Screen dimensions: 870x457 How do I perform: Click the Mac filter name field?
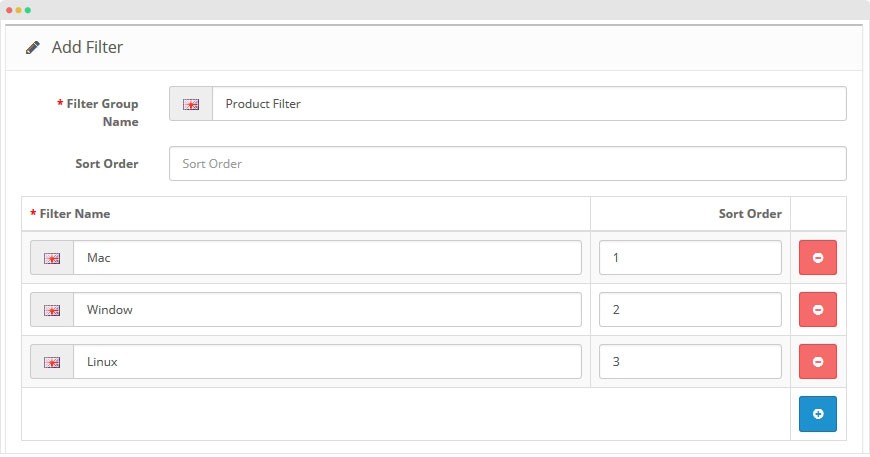pos(327,258)
